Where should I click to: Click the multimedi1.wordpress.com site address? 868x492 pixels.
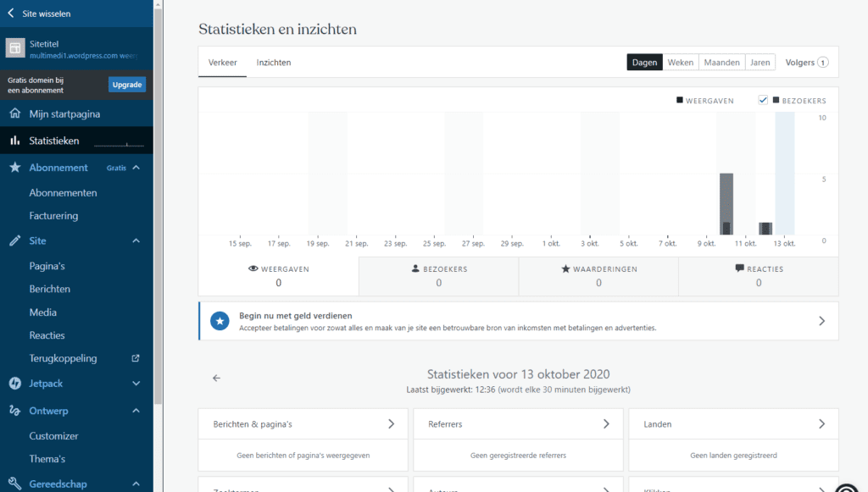[x=84, y=56]
